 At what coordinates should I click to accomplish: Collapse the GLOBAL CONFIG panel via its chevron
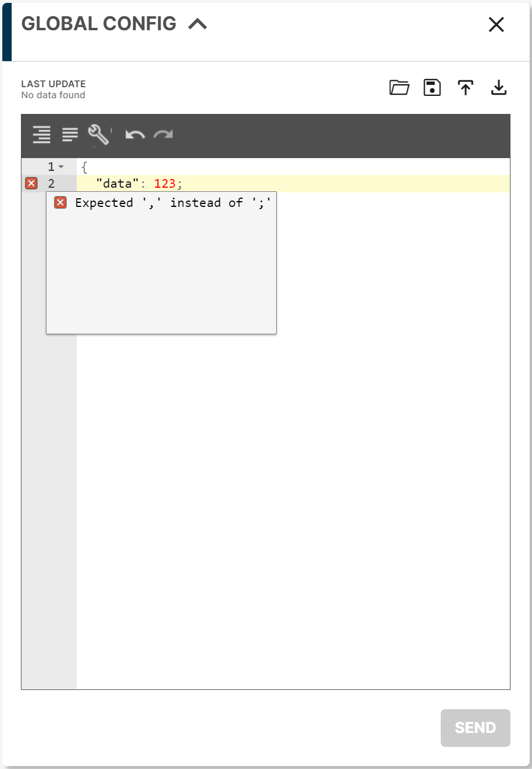pos(198,23)
